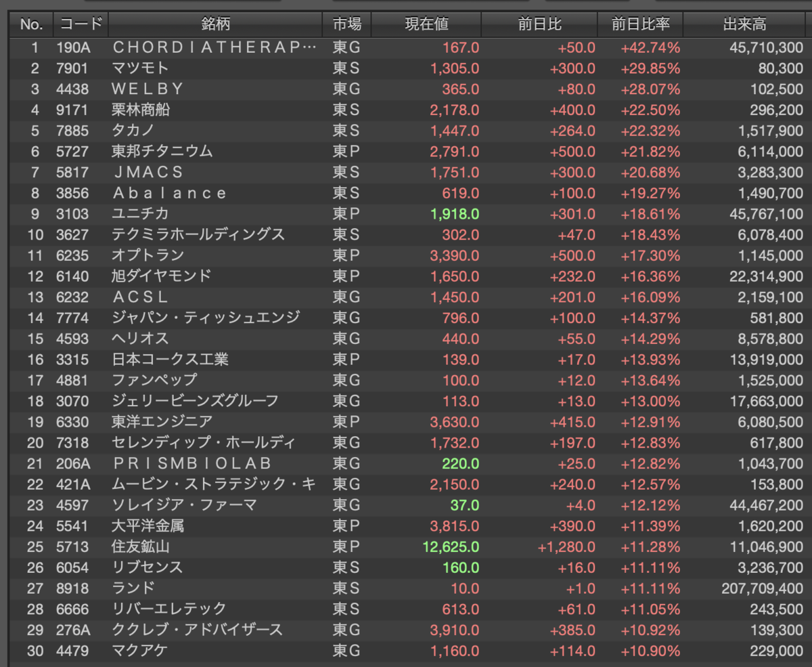The image size is (812, 667).
Task: Click change +264.0 for タカノ
Action: 572,131
